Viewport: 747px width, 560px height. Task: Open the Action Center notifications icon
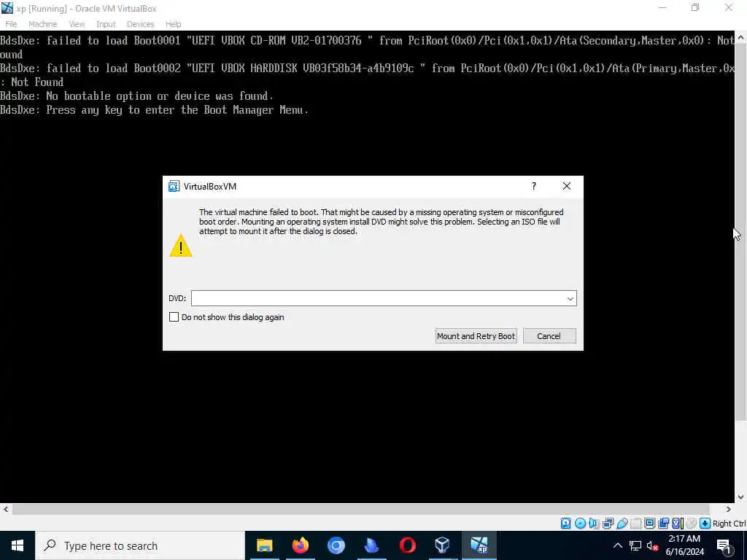point(724,545)
